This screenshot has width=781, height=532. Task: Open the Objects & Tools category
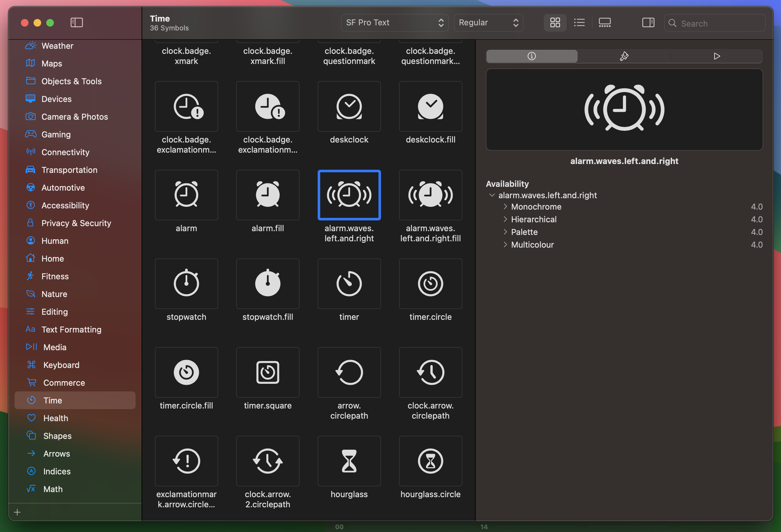[75, 81]
